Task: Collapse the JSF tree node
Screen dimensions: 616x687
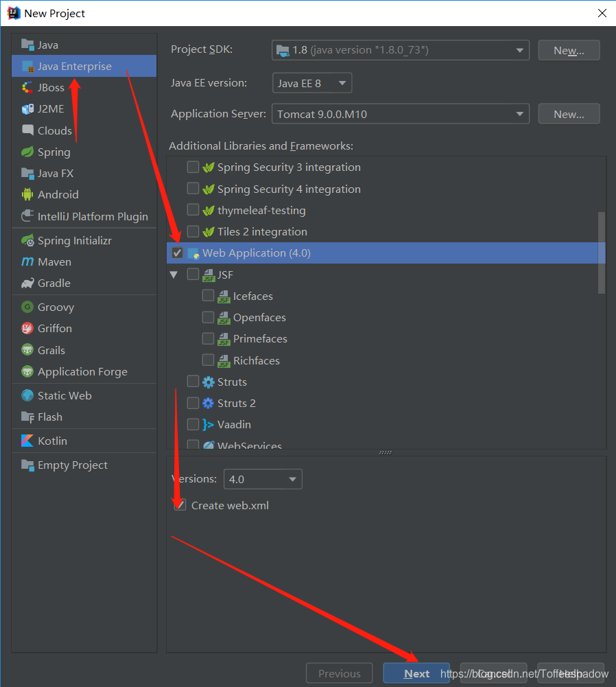Action: click(x=174, y=275)
